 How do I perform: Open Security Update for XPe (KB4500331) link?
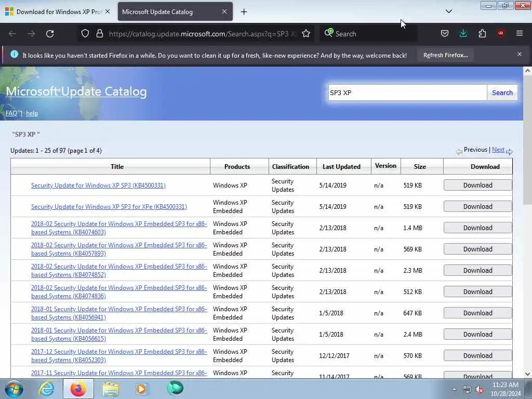109,207
